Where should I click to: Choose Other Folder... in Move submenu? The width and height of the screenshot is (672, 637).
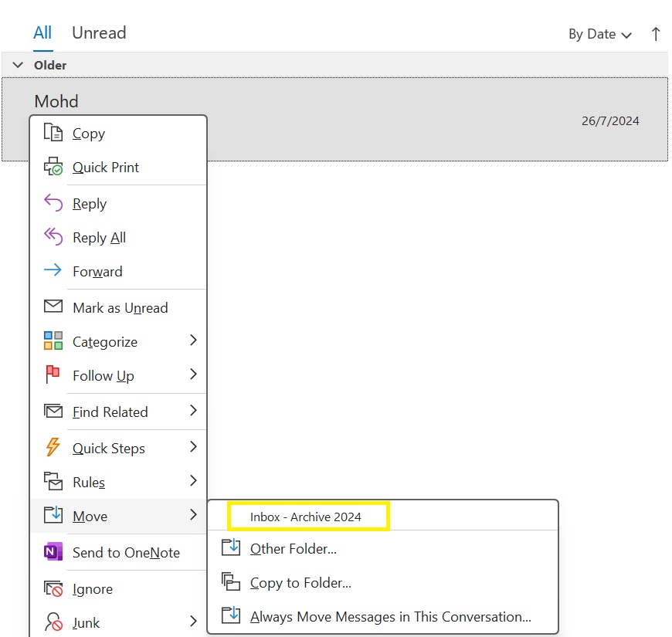point(382,548)
